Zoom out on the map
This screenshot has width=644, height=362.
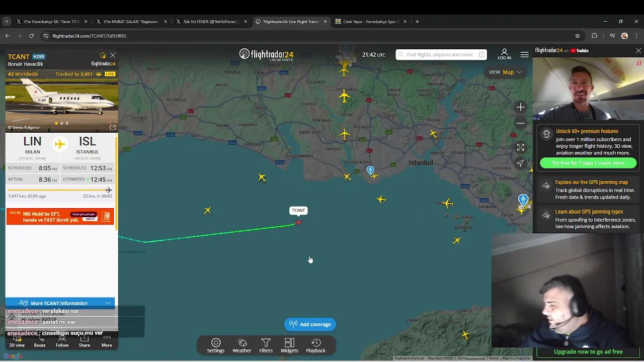(x=521, y=123)
